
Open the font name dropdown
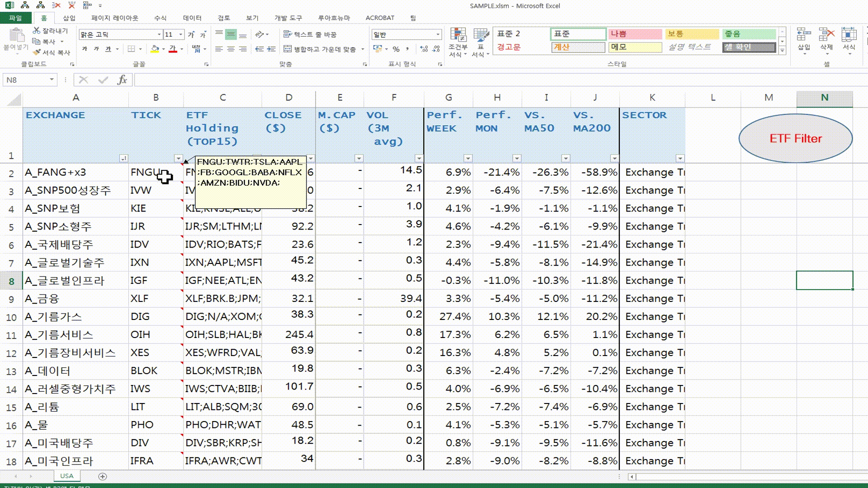(x=159, y=34)
